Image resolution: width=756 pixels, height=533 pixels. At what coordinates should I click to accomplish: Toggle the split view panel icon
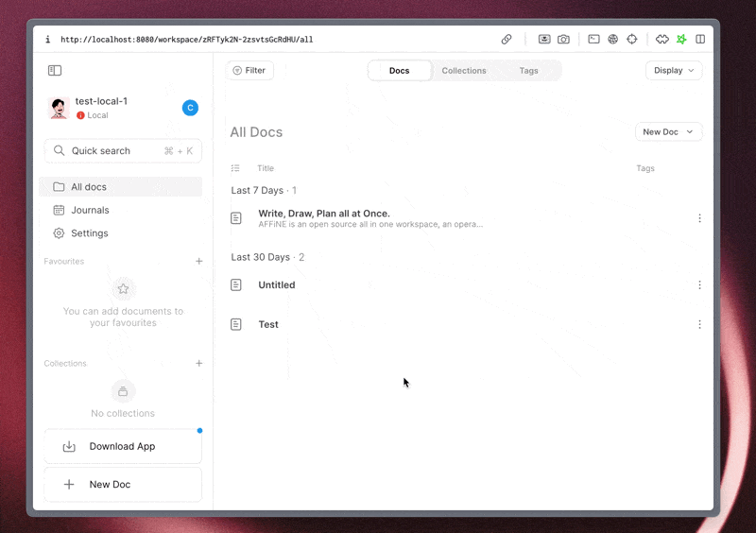pyautogui.click(x=700, y=40)
